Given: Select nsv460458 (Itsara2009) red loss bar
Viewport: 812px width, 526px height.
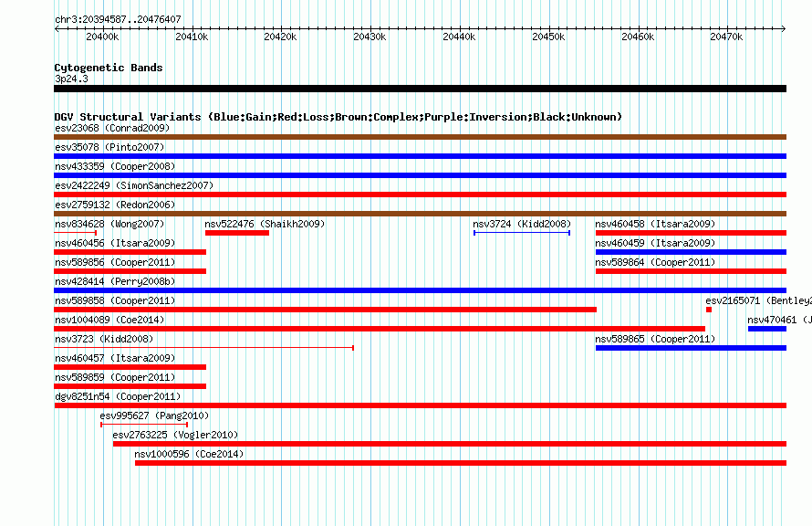Looking at the screenshot, I should coord(691,233).
